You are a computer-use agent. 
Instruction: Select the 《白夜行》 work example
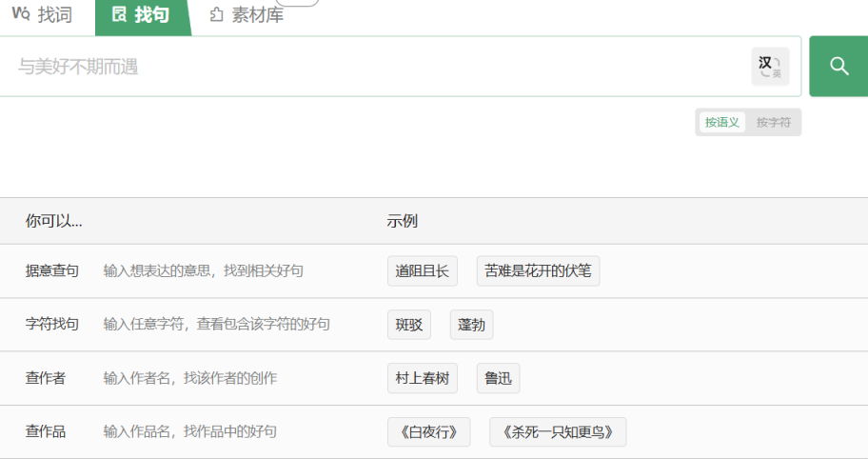coord(429,431)
